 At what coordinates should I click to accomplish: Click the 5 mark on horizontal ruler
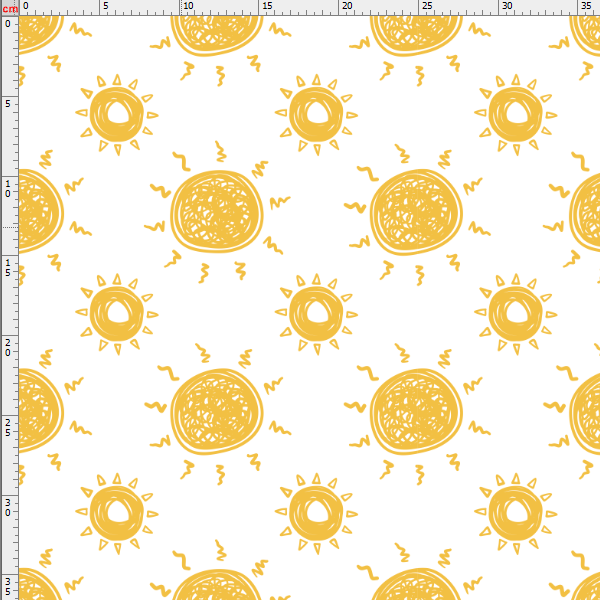pyautogui.click(x=106, y=6)
